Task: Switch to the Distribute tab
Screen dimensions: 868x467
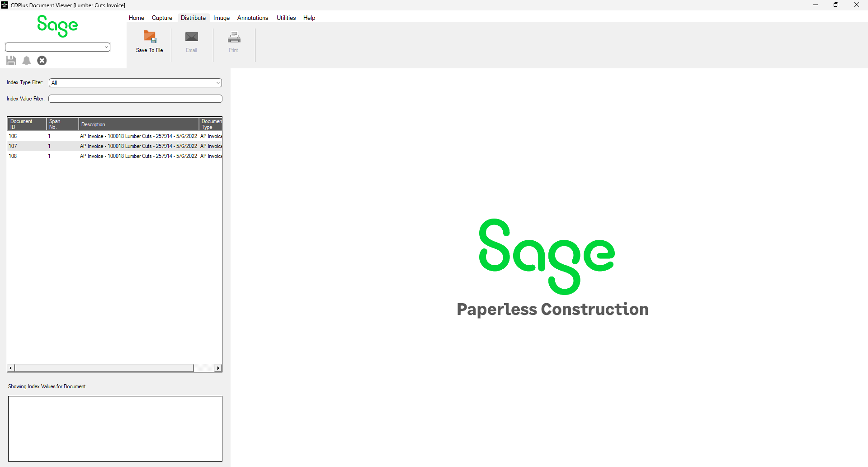Action: click(193, 18)
